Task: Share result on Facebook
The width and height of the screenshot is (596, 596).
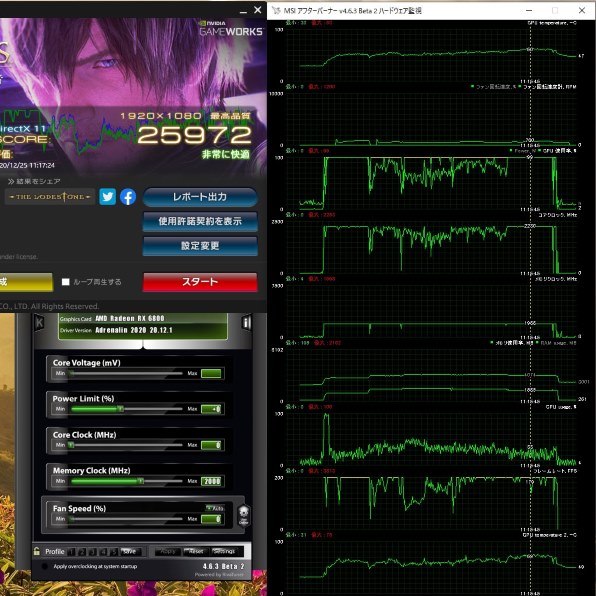Action: pyautogui.click(x=128, y=197)
